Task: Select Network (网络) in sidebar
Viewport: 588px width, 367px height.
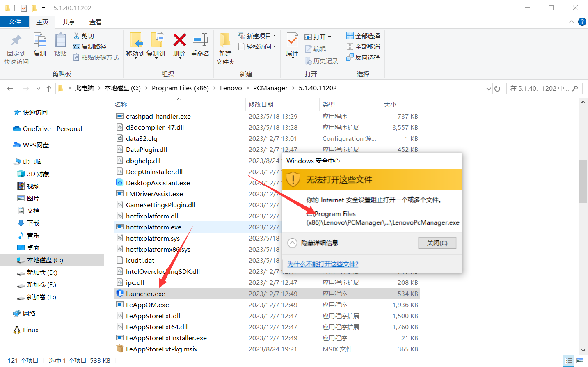Action: coord(24,313)
